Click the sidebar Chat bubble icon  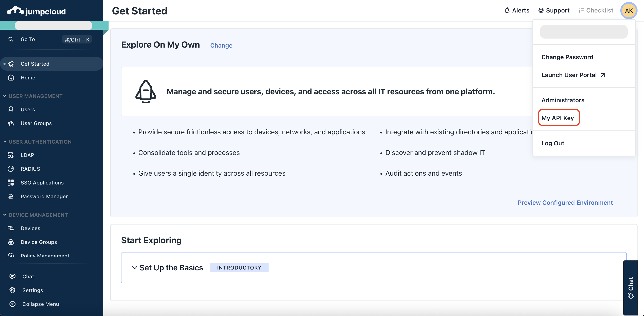pyautogui.click(x=12, y=276)
